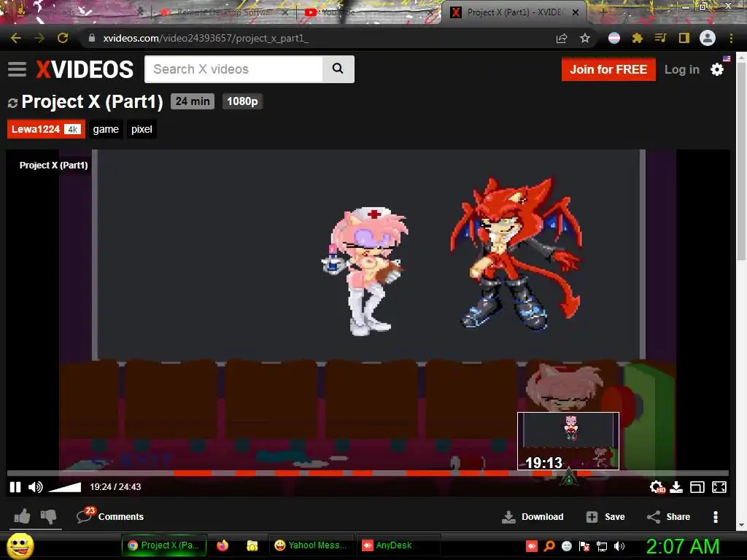747x560 pixels.
Task: Seek on the video progress bar
Action: click(x=368, y=472)
